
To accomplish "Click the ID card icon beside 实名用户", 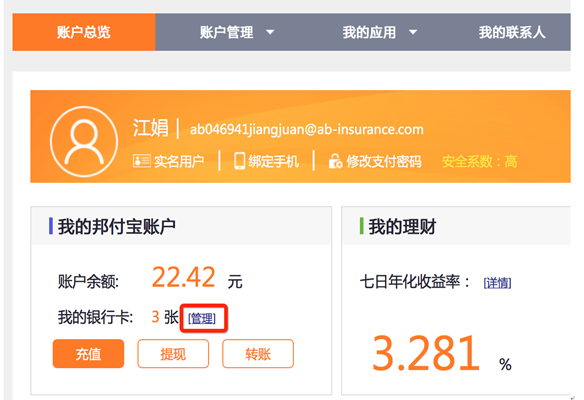I will click(x=142, y=161).
